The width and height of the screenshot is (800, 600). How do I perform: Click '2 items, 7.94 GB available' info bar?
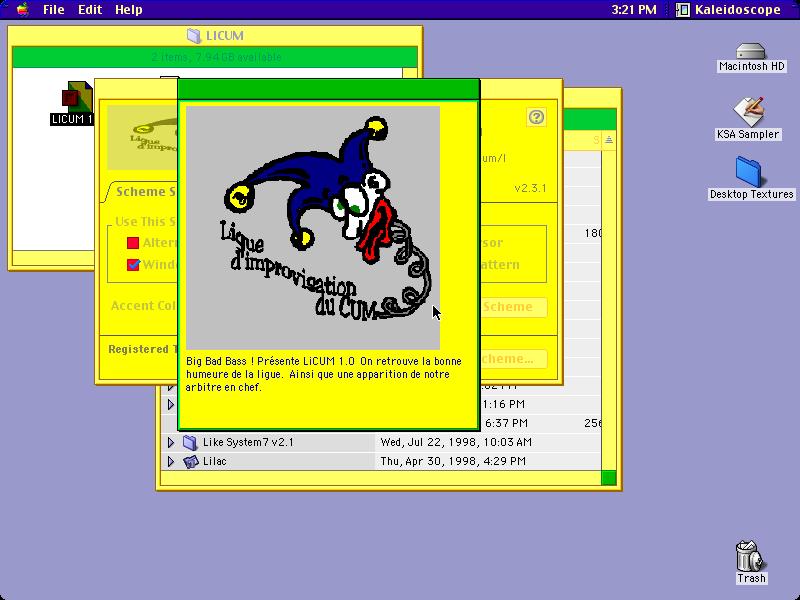pos(216,57)
